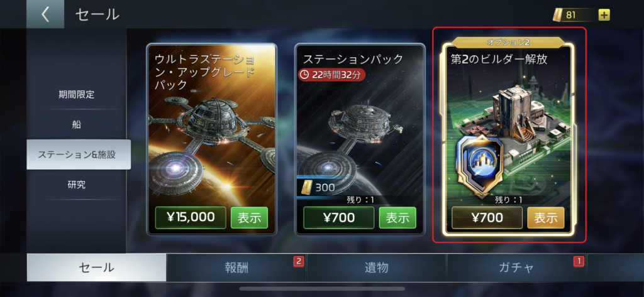Tap the yellow plus to add currency
The height and width of the screenshot is (297, 644).
pyautogui.click(x=604, y=15)
